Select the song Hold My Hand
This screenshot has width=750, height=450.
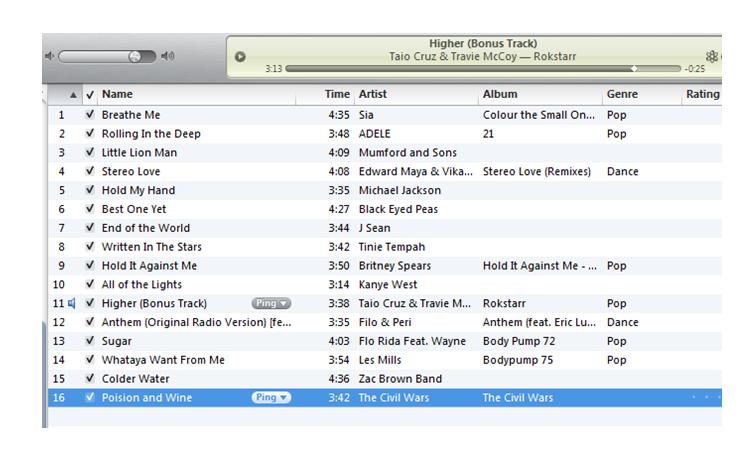coord(138,190)
